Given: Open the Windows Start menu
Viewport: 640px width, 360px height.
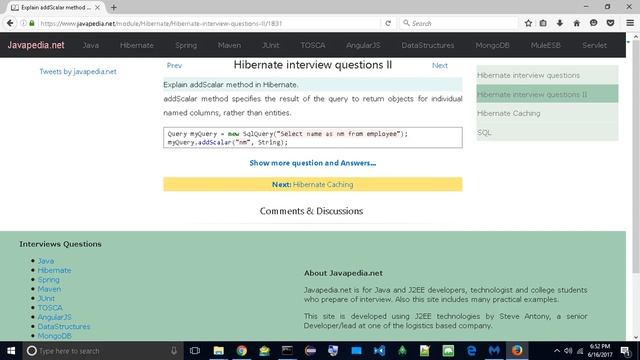Looking at the screenshot, I should point(11,351).
